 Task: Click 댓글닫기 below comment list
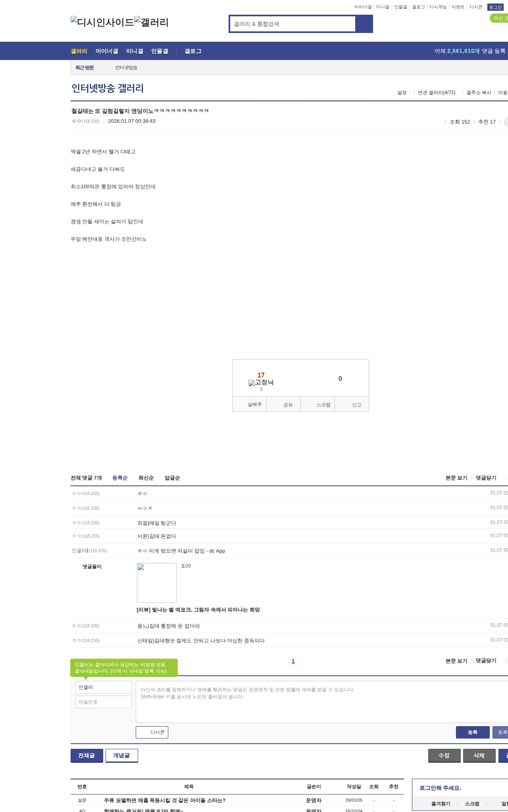click(486, 661)
